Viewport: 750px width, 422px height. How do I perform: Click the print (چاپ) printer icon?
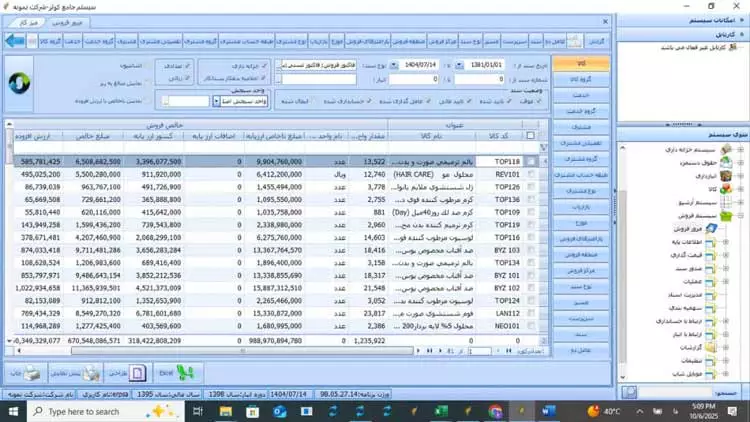(26, 373)
